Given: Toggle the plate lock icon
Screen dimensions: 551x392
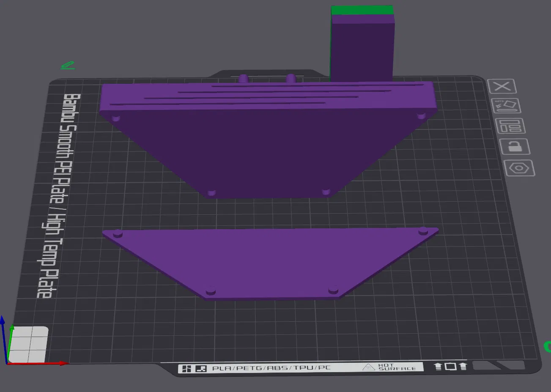Looking at the screenshot, I should pos(515,146).
